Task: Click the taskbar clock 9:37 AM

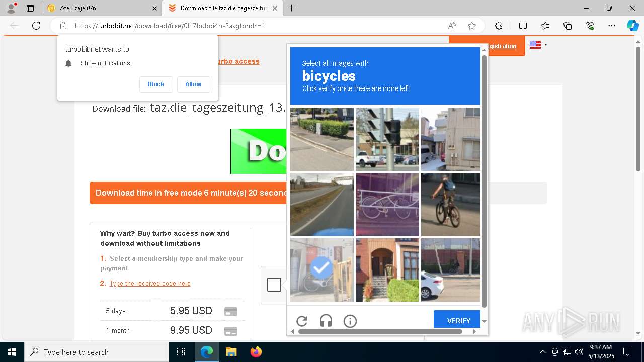Action: pos(601,347)
